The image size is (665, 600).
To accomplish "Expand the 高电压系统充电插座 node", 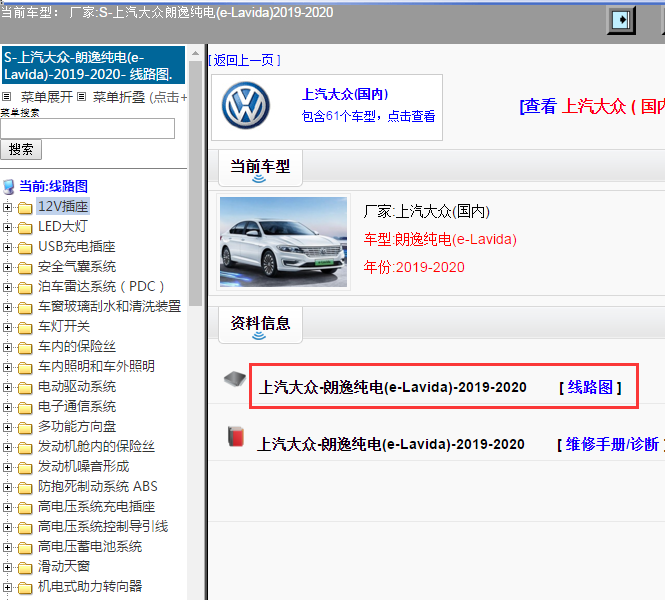I will (x=7, y=507).
